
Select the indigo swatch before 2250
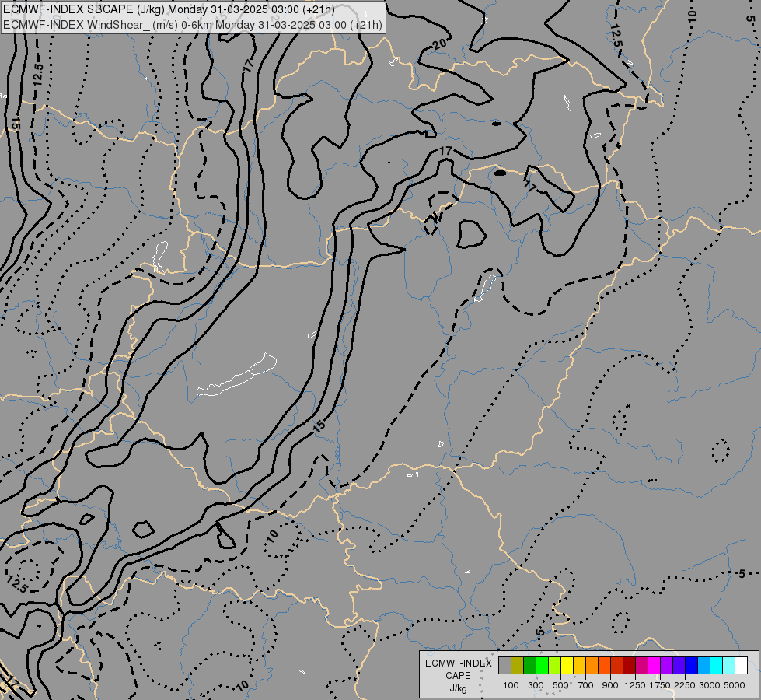tap(679, 665)
